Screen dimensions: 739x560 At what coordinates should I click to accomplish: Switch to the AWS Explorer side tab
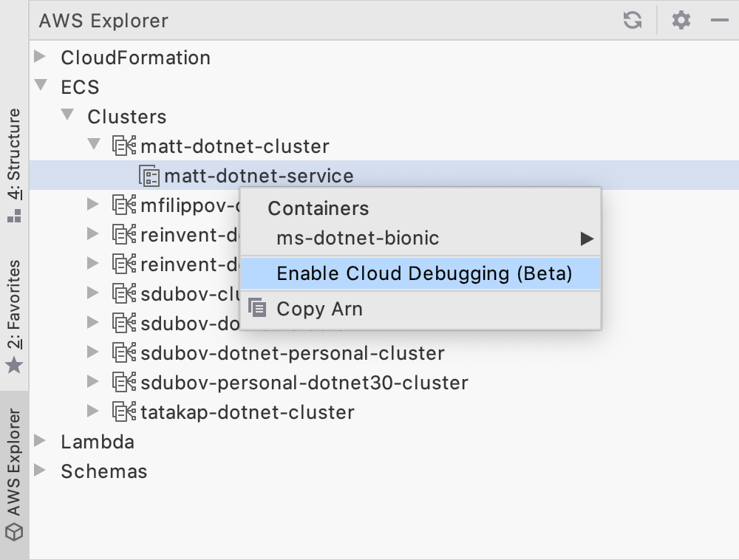pos(14,475)
